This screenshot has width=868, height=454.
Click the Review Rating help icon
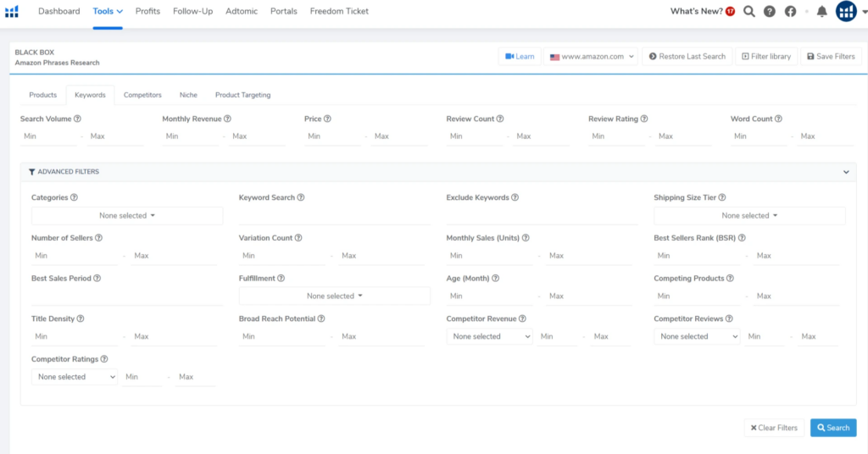point(644,119)
